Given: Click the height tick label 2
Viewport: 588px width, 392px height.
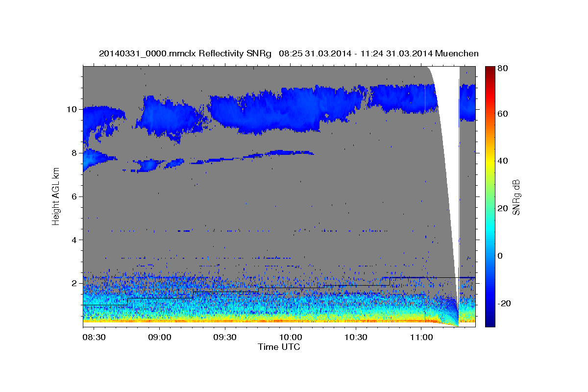Looking at the screenshot, I should pyautogui.click(x=73, y=283).
